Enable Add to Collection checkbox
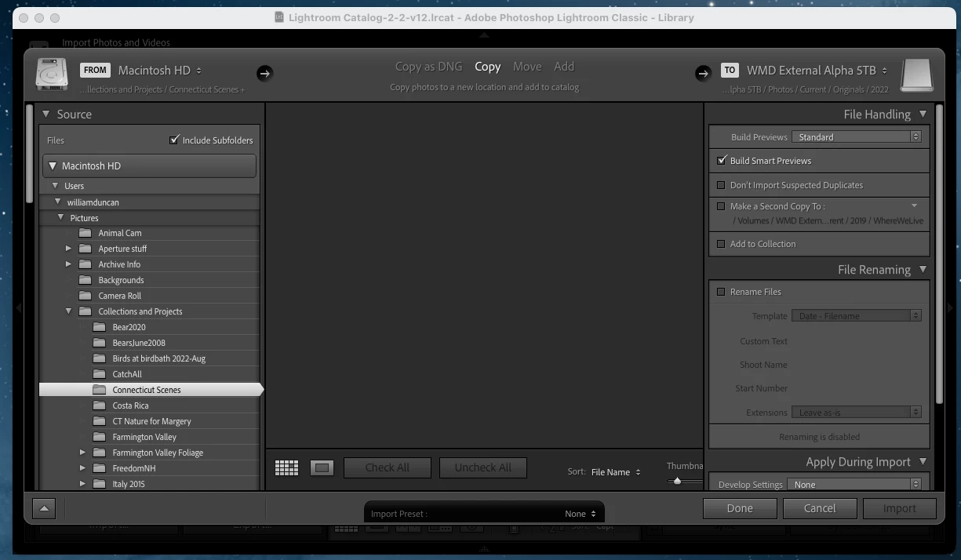The width and height of the screenshot is (961, 560). coord(721,244)
